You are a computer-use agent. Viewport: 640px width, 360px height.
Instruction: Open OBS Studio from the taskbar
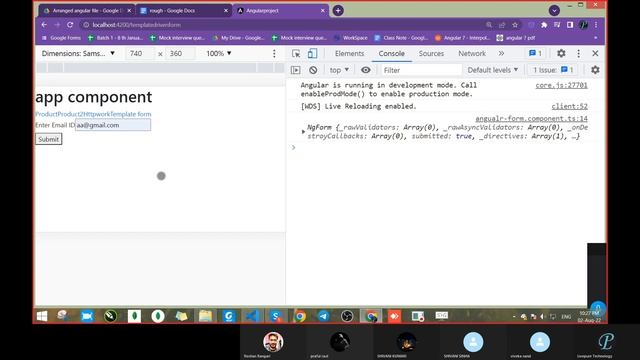(x=347, y=316)
